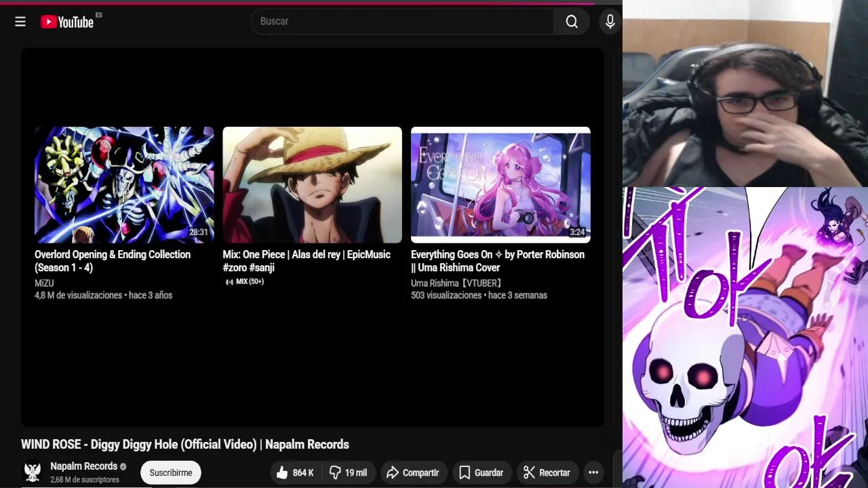Click the Buscar search field
868x488 pixels.
pos(403,22)
